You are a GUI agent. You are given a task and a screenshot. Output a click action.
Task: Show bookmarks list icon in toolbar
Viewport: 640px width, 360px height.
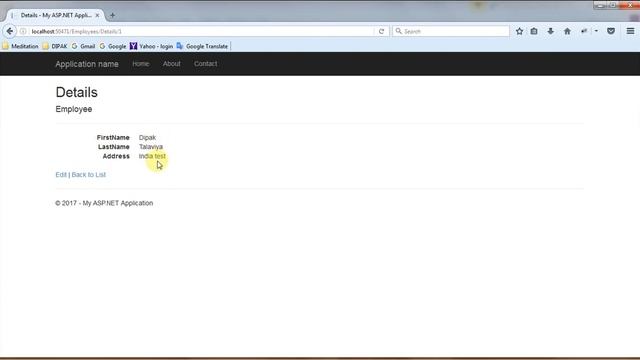(x=534, y=31)
